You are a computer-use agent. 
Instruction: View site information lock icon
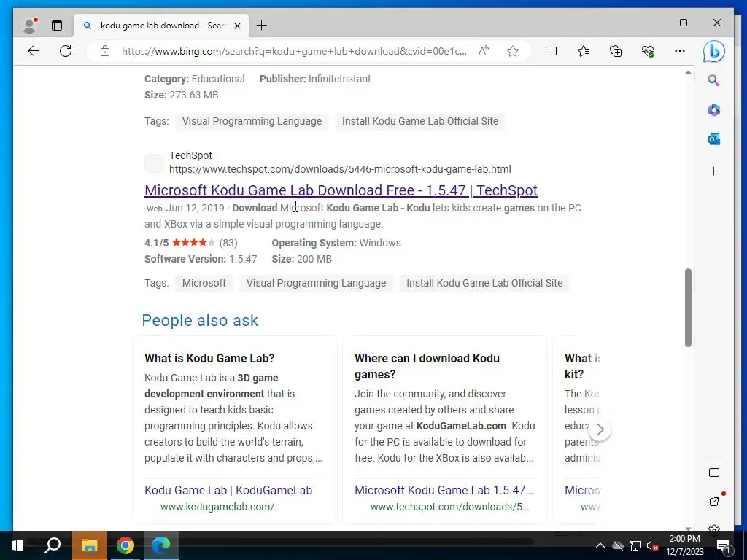tap(105, 51)
